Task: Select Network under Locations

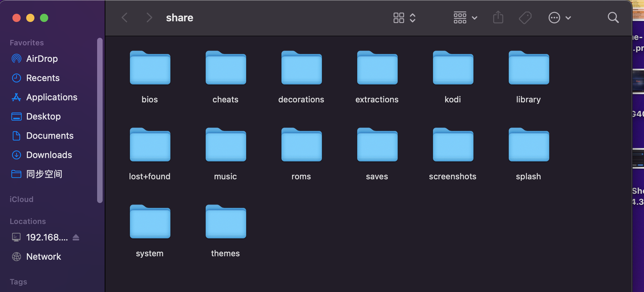Action: coord(43,256)
